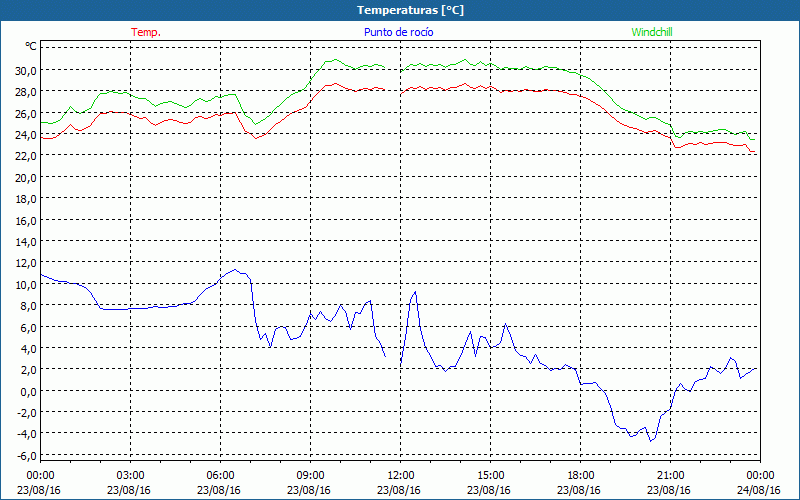The image size is (800, 500).
Task: Click the 18:00 time axis label
Action: point(581,476)
